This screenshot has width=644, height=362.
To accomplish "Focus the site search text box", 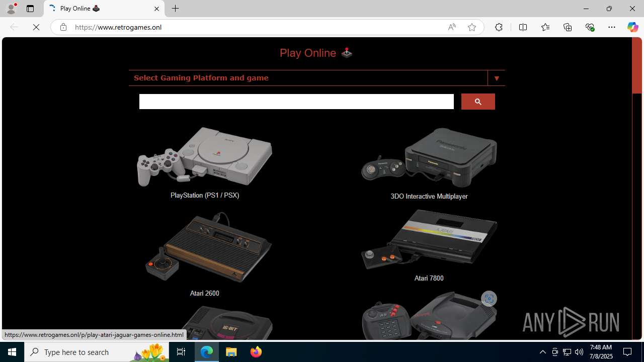I will tap(296, 102).
